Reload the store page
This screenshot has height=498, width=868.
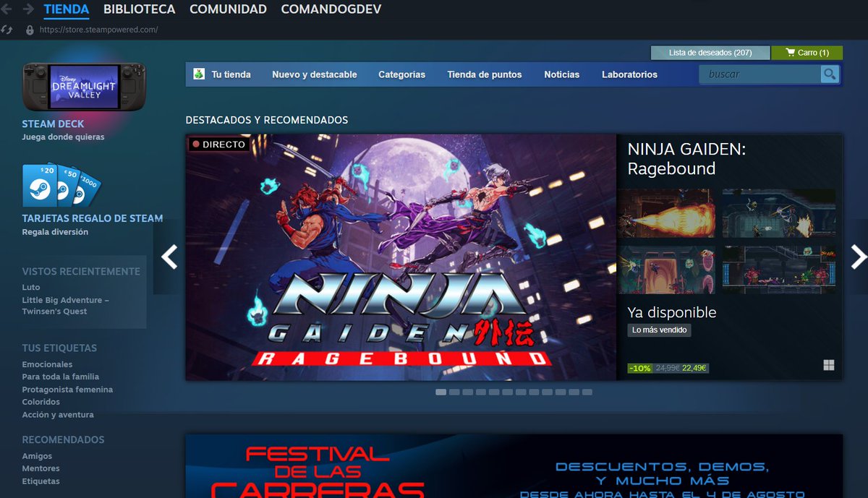coord(7,30)
